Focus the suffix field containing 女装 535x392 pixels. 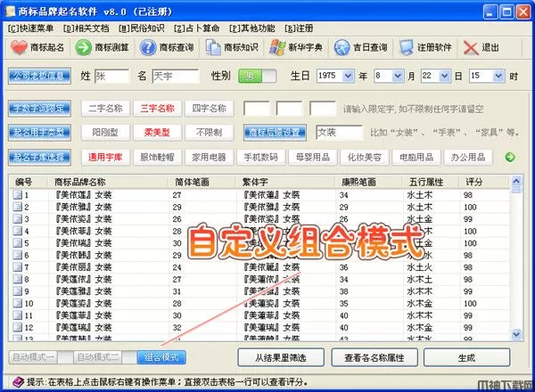pos(339,133)
